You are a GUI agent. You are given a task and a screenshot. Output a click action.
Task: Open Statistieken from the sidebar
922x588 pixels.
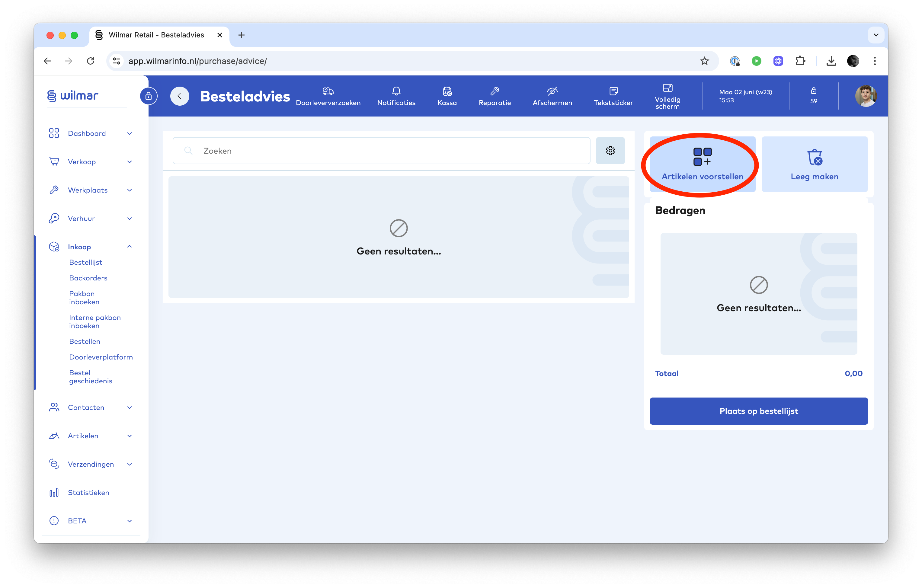[x=88, y=492]
